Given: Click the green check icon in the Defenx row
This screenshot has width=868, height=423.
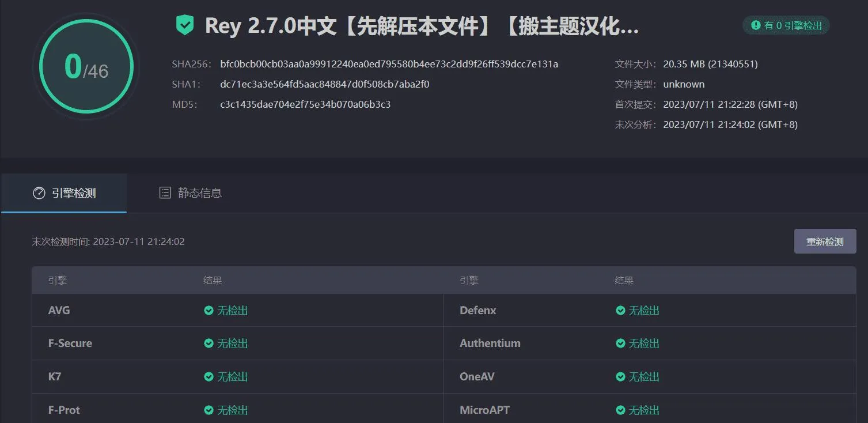Looking at the screenshot, I should [x=620, y=311].
